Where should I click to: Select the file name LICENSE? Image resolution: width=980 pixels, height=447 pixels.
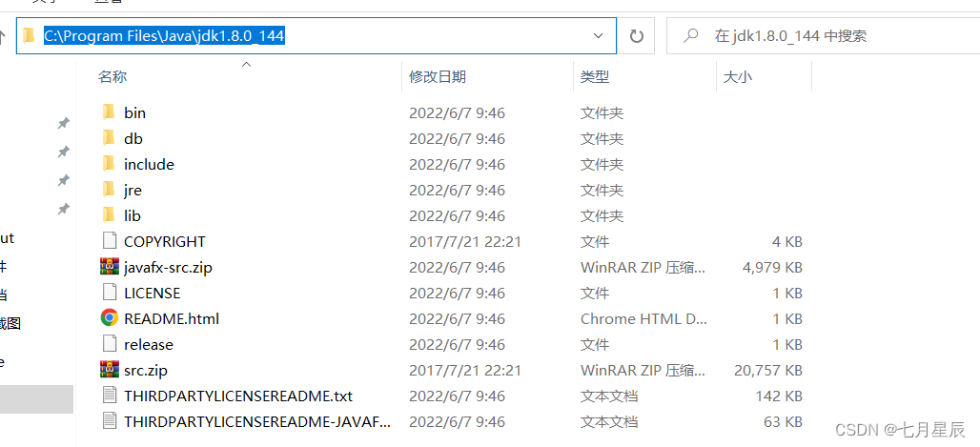(152, 293)
